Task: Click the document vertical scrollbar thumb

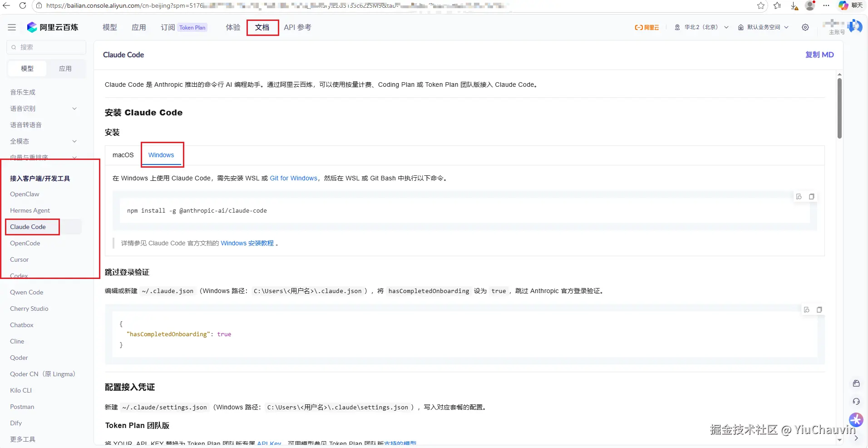Action: click(839, 108)
